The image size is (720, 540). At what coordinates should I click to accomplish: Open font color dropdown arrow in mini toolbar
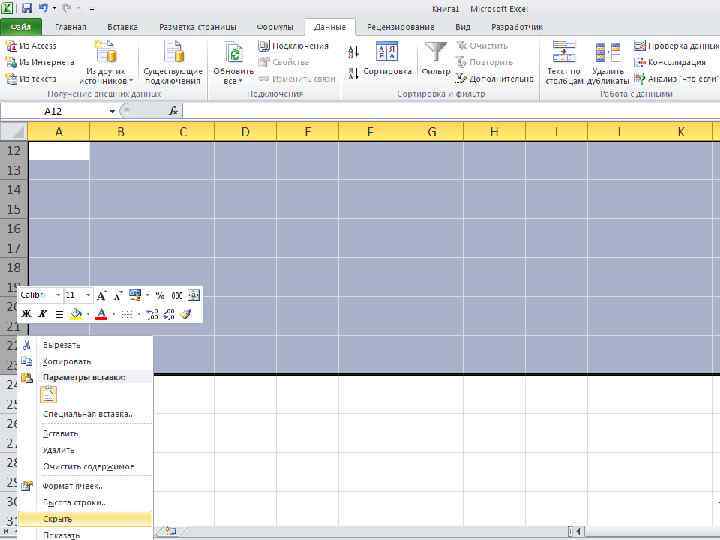[113, 315]
